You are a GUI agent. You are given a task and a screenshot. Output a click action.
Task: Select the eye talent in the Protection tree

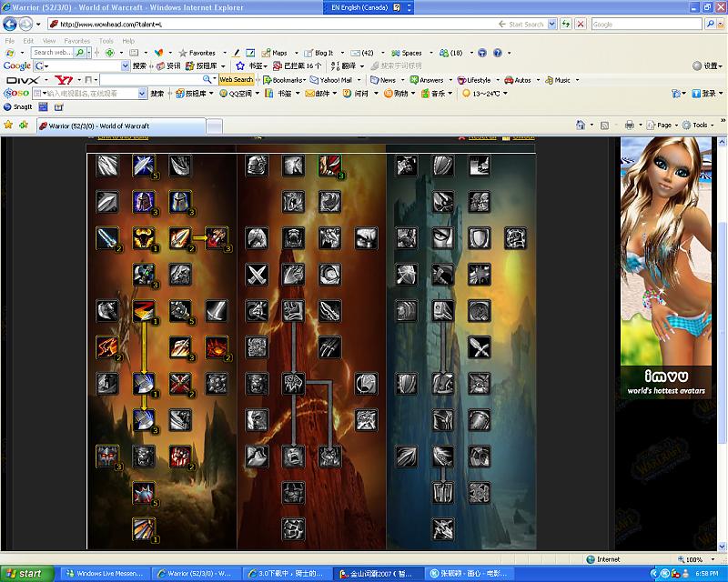(x=443, y=238)
